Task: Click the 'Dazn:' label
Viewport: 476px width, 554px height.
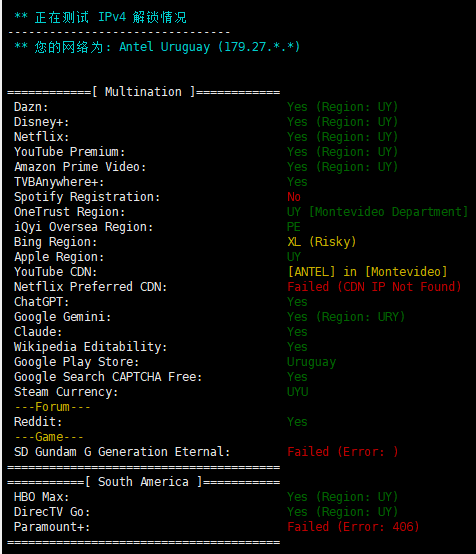Action: click(x=31, y=107)
